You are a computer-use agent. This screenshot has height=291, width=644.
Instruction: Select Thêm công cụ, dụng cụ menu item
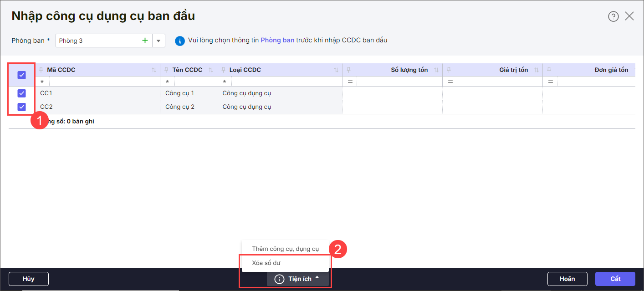coord(285,249)
